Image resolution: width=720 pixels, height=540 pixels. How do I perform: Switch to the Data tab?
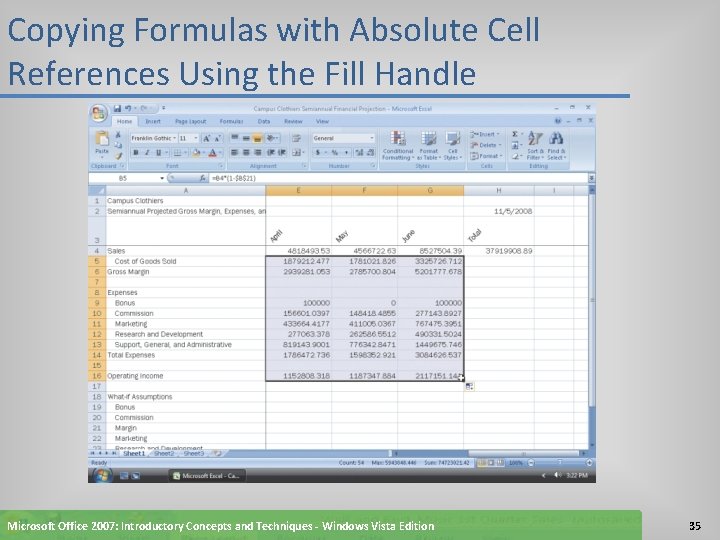point(264,121)
